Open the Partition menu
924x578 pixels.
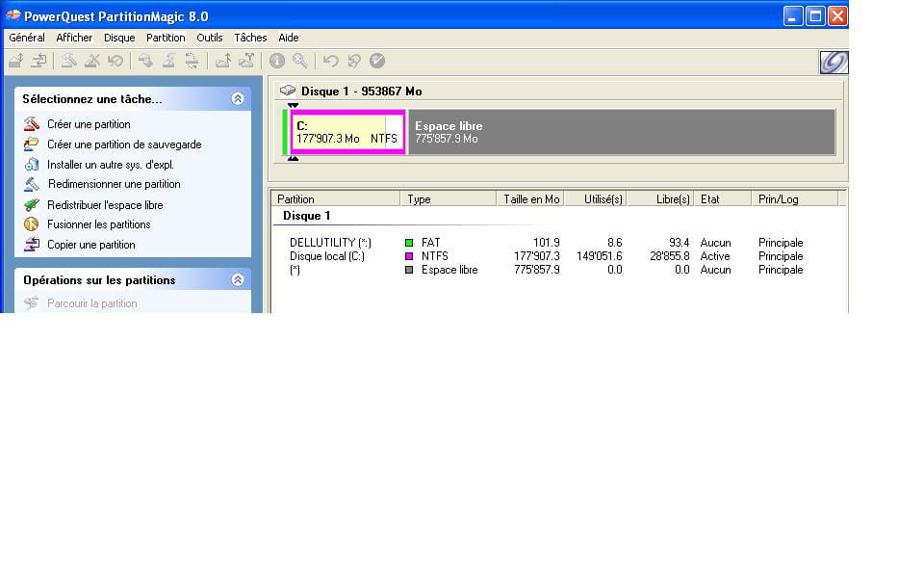[166, 38]
